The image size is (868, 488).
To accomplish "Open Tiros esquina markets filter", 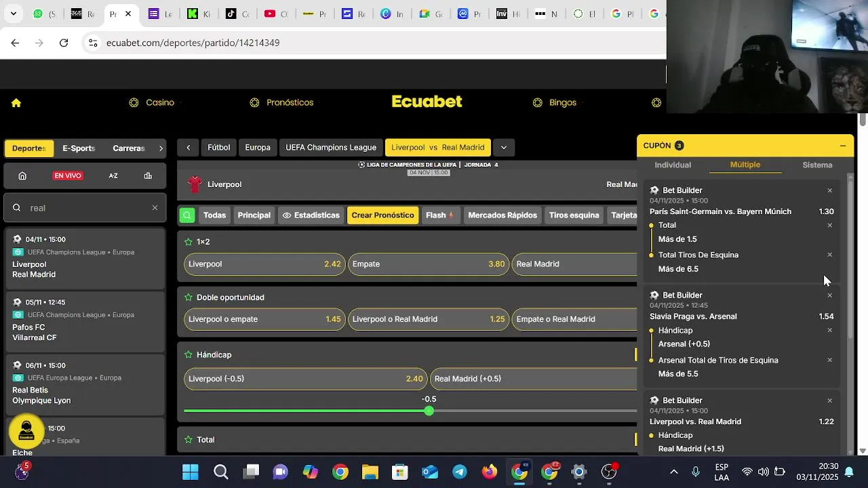I will click(x=574, y=216).
